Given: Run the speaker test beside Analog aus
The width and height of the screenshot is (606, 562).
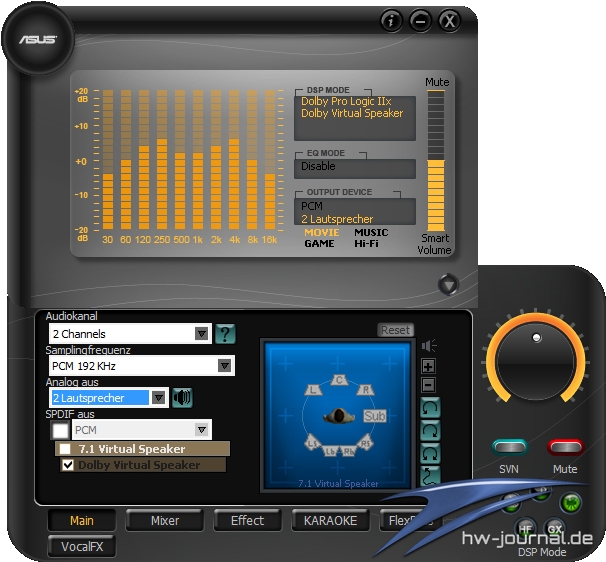Looking at the screenshot, I should [182, 397].
